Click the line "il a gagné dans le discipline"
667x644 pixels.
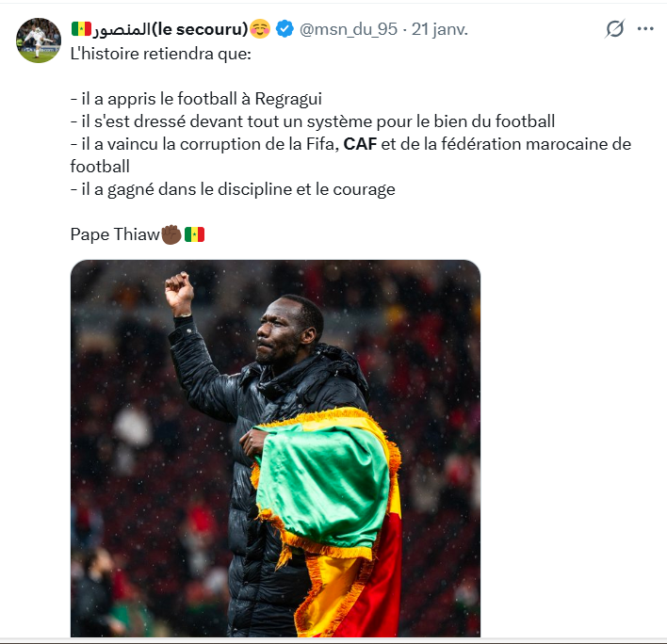[x=233, y=189]
